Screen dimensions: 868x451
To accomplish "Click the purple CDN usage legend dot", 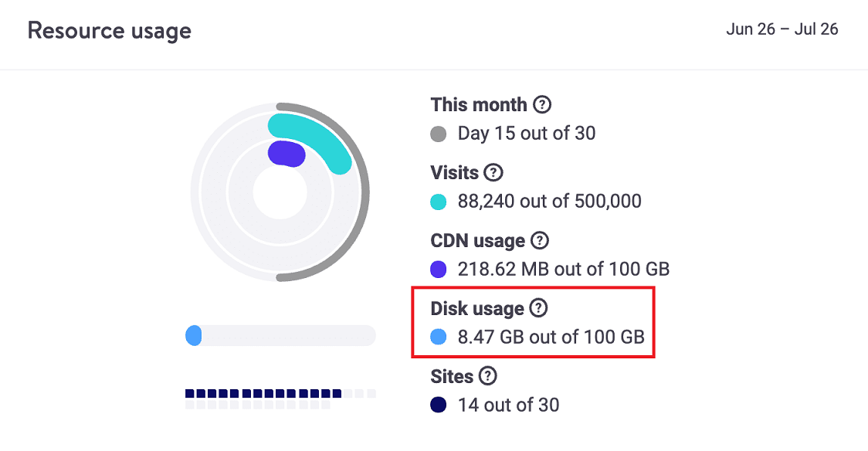I will pyautogui.click(x=439, y=270).
